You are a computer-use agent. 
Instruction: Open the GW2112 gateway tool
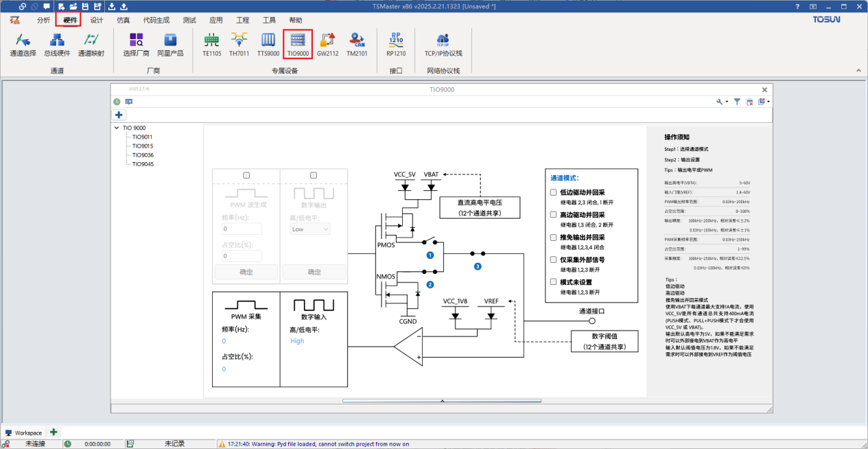(327, 45)
